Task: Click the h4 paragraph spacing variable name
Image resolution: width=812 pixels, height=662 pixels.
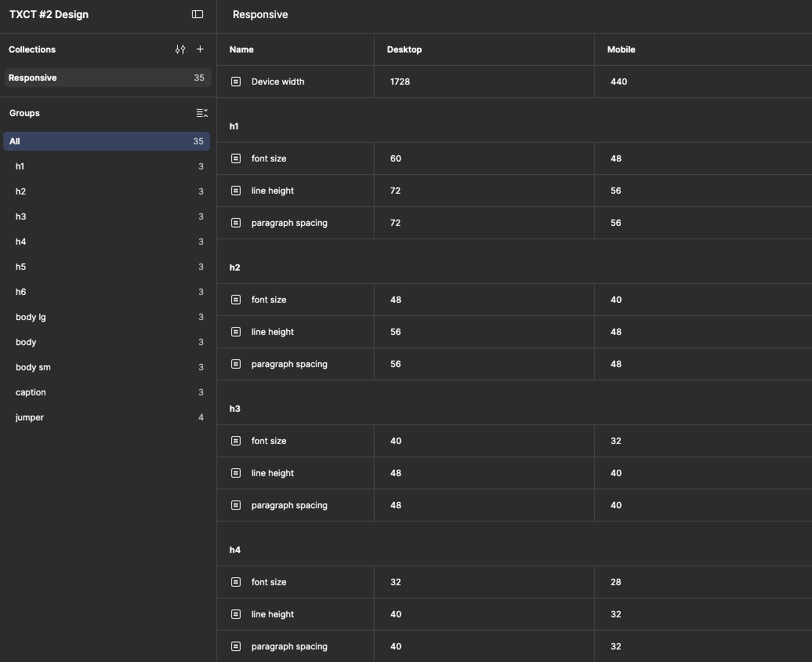Action: coord(289,646)
